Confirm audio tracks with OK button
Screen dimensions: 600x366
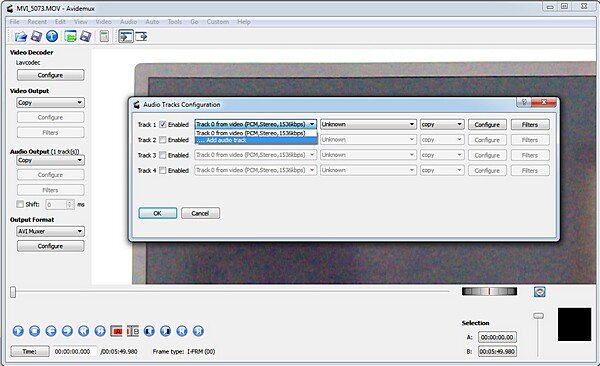click(x=158, y=213)
